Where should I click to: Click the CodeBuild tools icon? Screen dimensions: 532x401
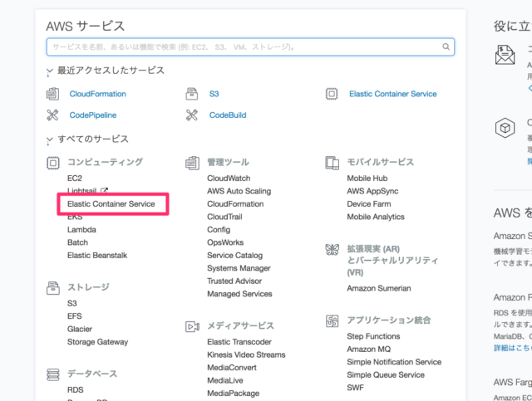(193, 115)
